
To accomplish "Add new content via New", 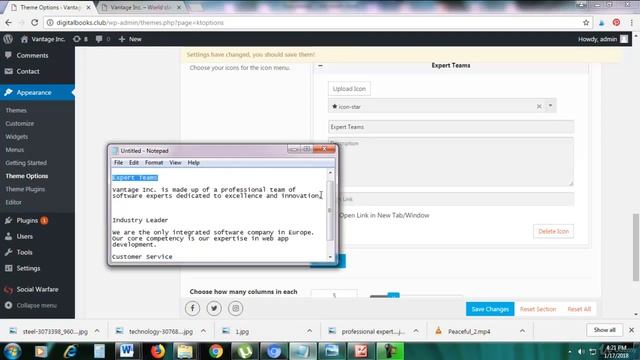I will pos(130,39).
